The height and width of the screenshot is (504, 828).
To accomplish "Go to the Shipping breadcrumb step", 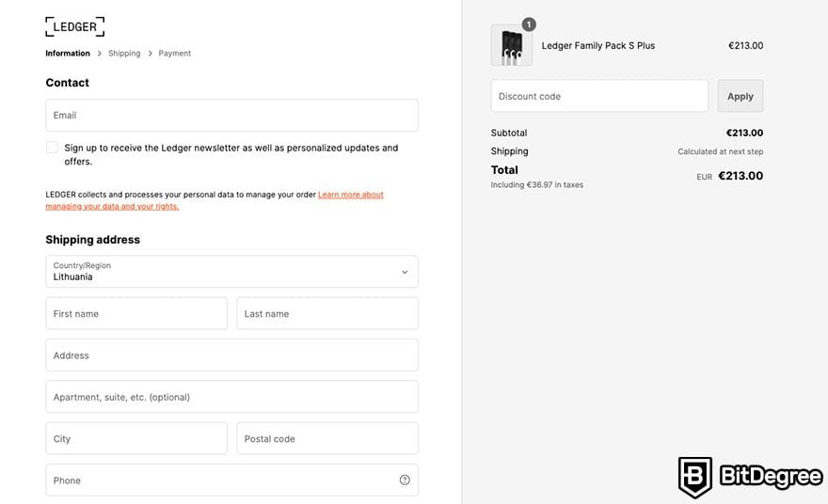I will click(x=124, y=54).
